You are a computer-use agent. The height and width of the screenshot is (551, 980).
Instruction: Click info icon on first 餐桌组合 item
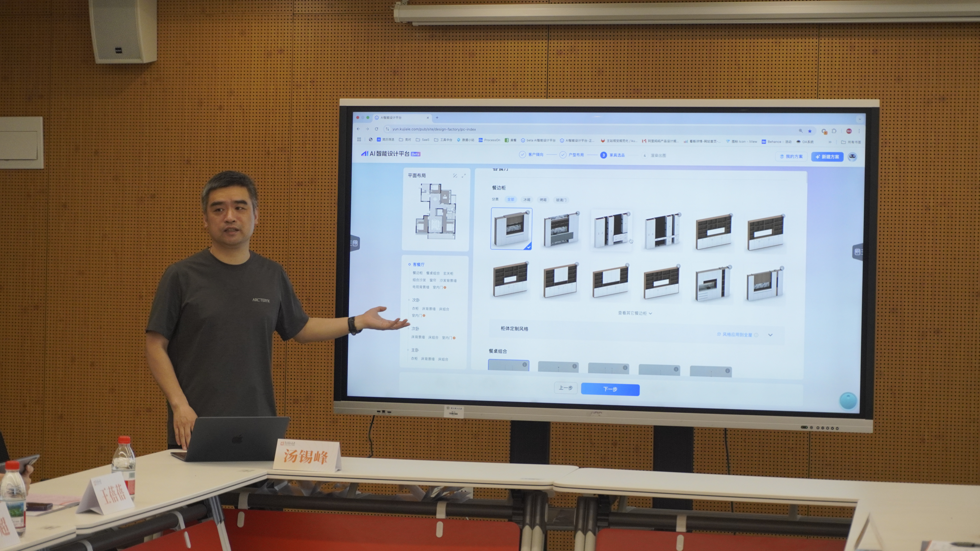click(x=524, y=365)
